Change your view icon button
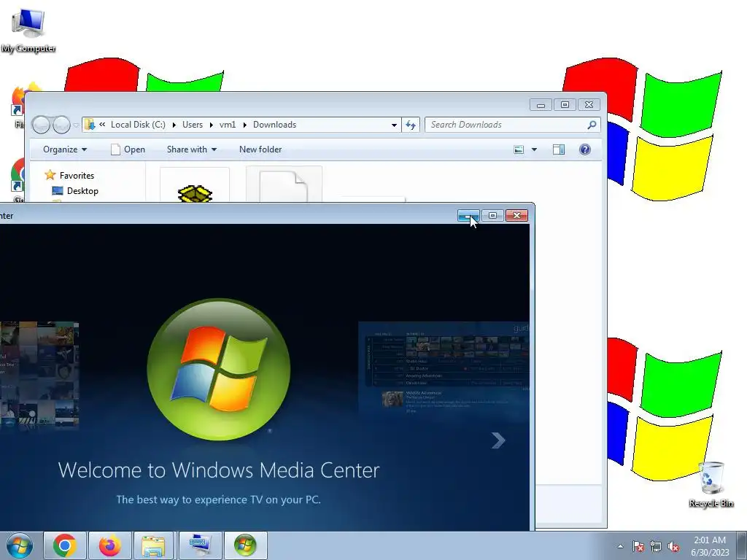This screenshot has height=560, width=747. (x=519, y=149)
